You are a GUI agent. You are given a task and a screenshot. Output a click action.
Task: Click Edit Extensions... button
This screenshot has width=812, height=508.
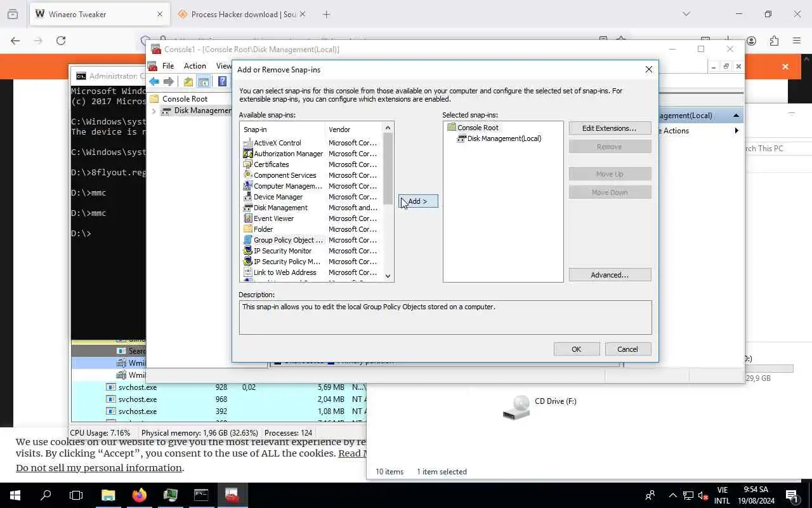(610, 128)
